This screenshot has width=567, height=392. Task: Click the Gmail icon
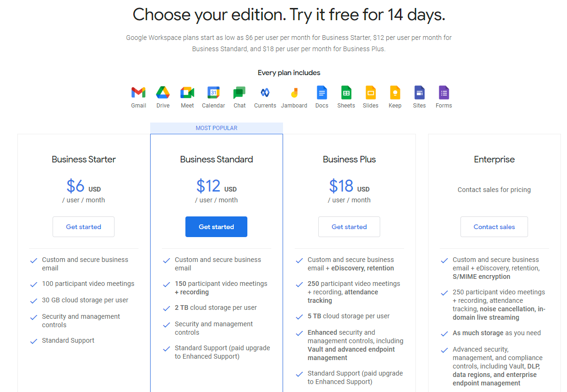(138, 92)
